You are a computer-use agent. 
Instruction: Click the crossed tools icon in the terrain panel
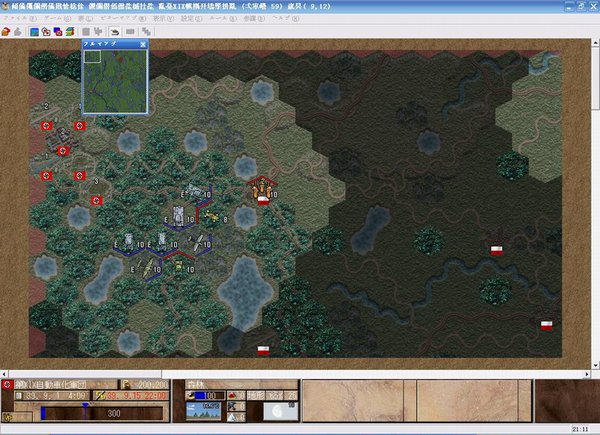point(232,406)
